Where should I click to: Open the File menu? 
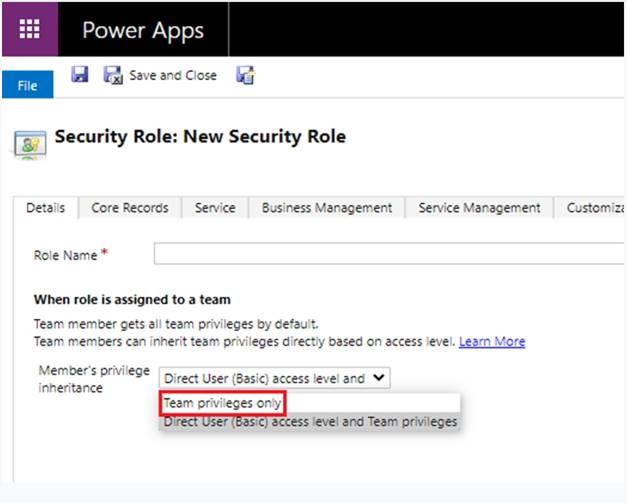(x=27, y=86)
